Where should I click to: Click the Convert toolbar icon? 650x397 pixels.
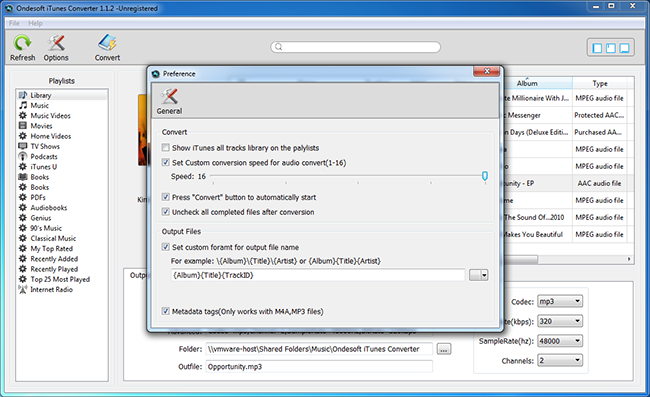point(107,43)
